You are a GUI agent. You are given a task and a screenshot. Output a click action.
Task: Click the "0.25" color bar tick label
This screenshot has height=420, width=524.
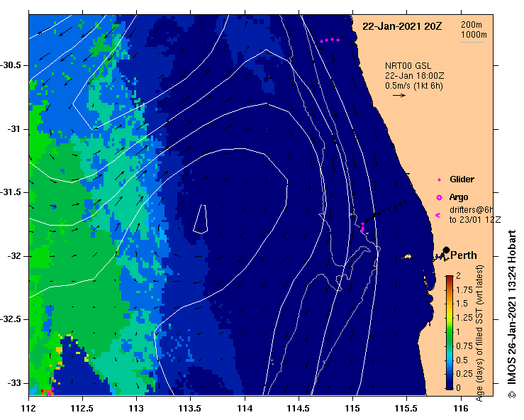coord(464,374)
